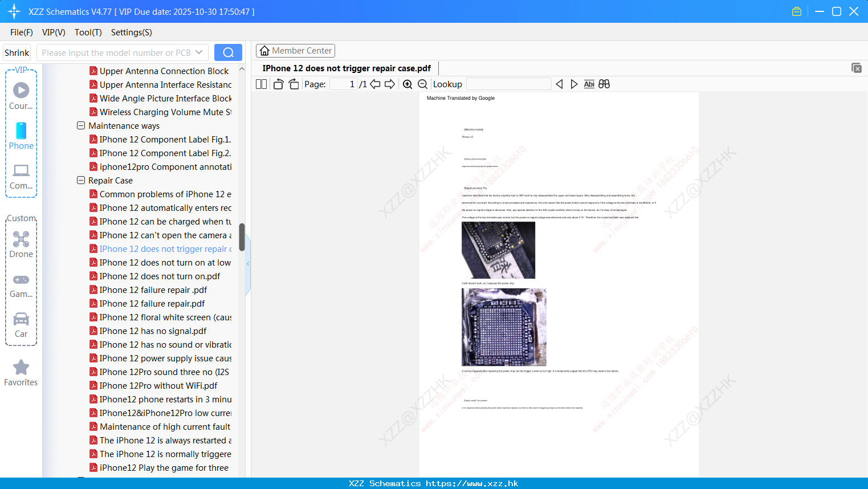The width and height of the screenshot is (868, 489).
Task: Open iphone12pro Component annotation file
Action: tap(161, 166)
